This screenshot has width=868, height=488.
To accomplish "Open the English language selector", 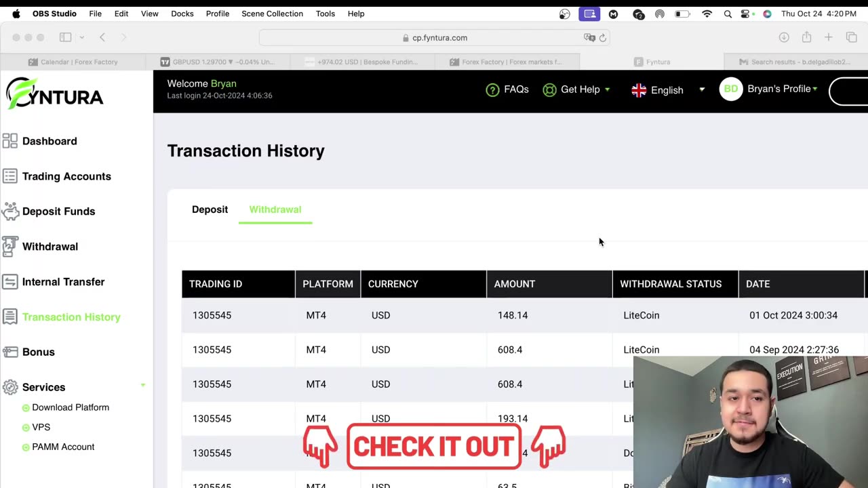I will point(668,89).
